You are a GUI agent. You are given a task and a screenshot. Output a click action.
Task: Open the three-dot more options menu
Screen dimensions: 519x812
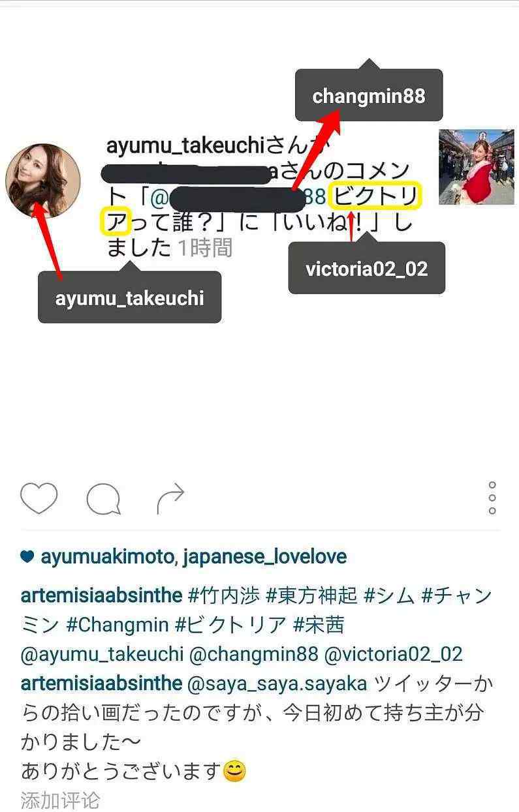click(x=492, y=498)
